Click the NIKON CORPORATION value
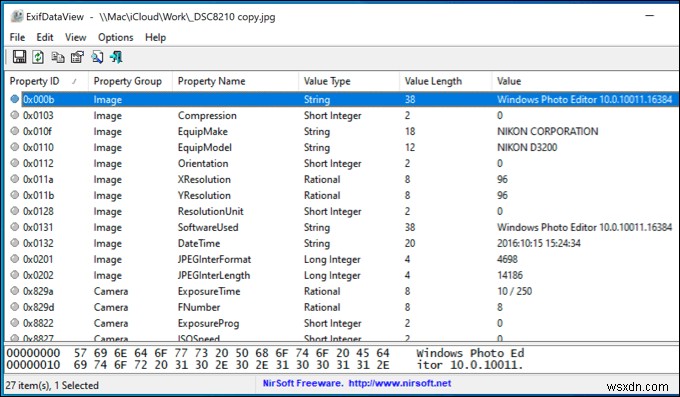The image size is (680, 397). 547,131
